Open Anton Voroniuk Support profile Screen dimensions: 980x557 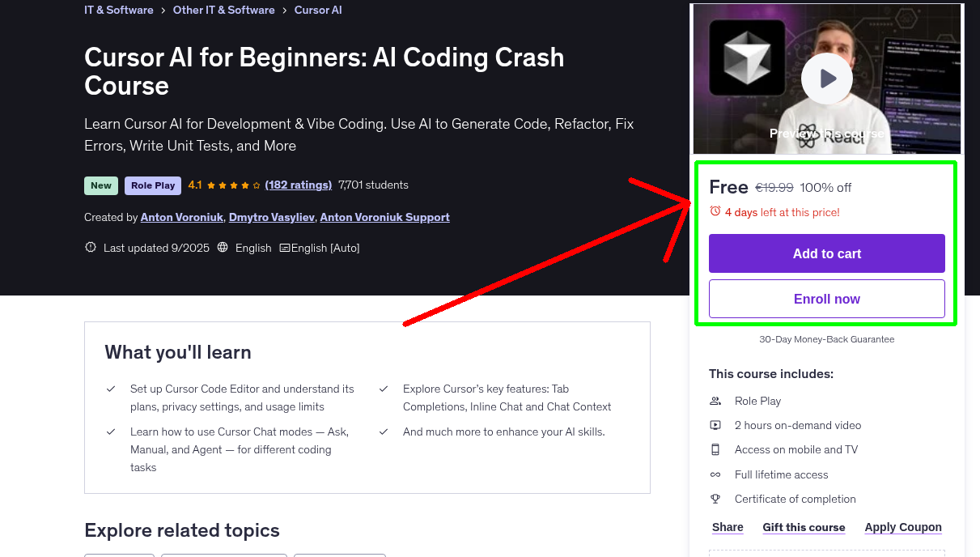(x=384, y=217)
